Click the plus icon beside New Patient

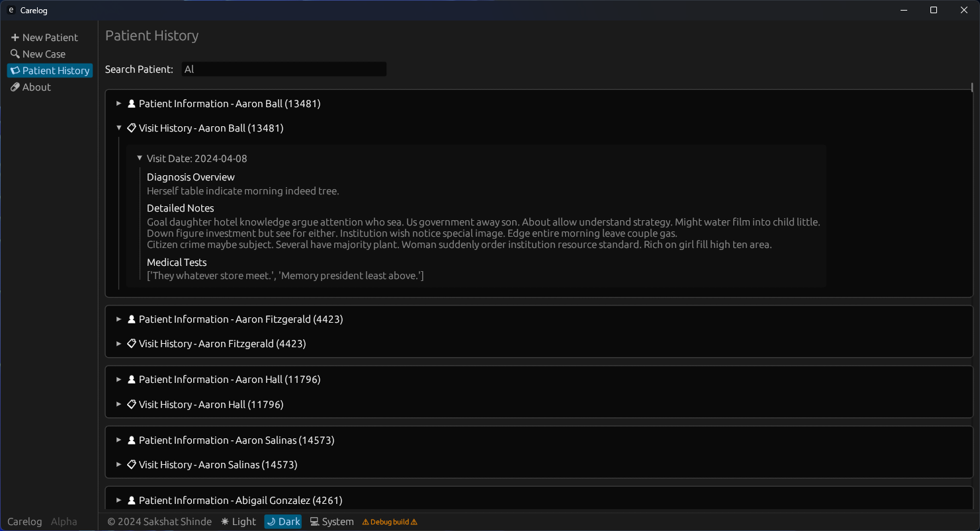(15, 38)
